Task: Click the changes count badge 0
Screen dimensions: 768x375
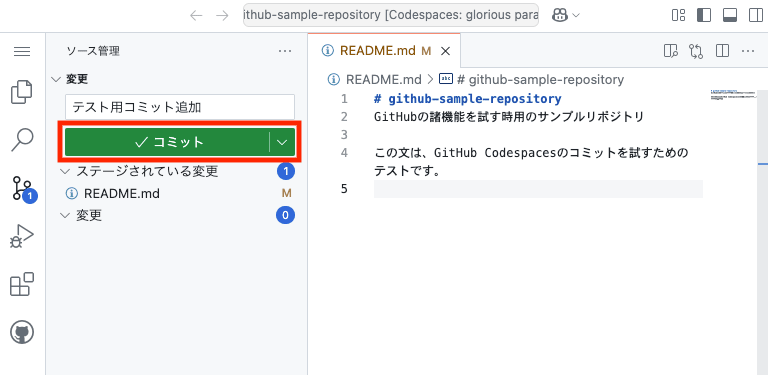Action: (286, 215)
